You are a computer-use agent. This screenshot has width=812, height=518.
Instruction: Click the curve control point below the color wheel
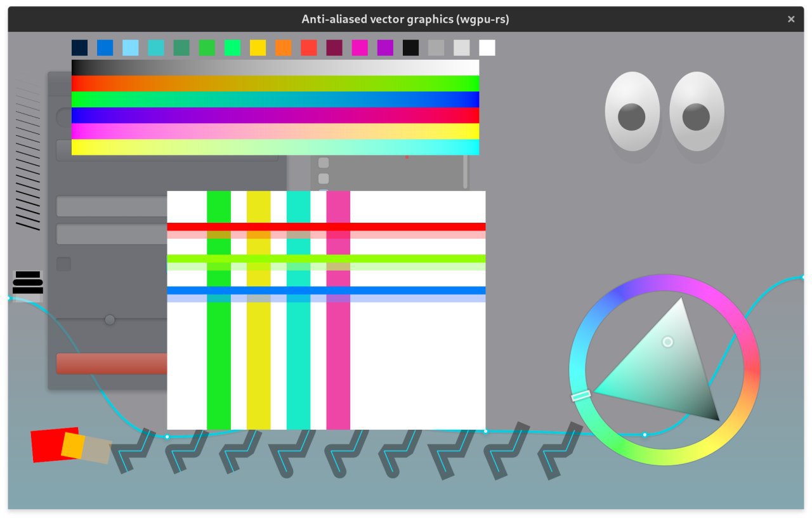tap(645, 435)
